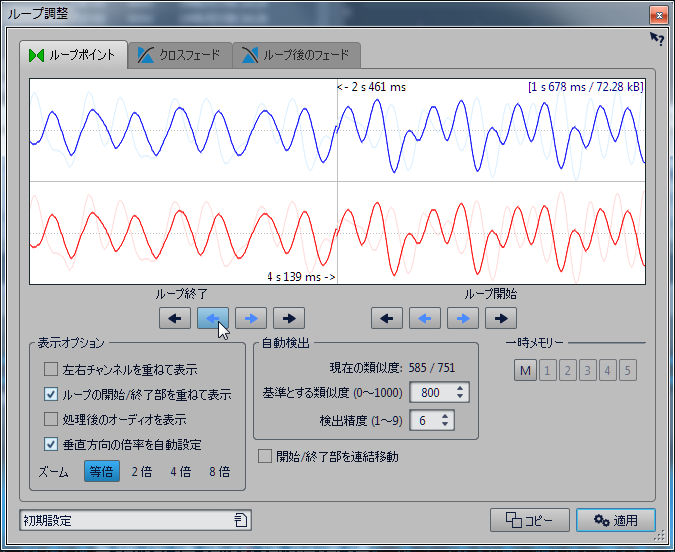Select 等倍 zoom level
Viewport: 675px width, 552px height.
pyautogui.click(x=102, y=471)
